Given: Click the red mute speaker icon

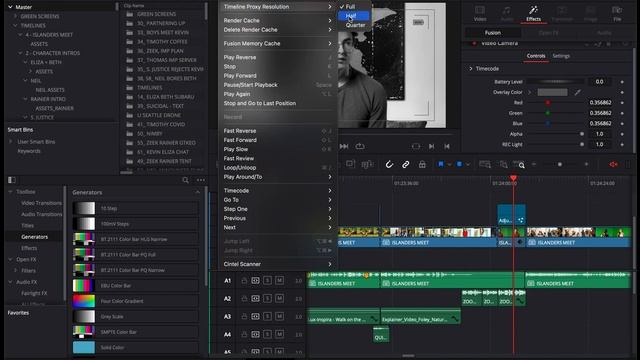Looking at the screenshot, I should (x=613, y=164).
